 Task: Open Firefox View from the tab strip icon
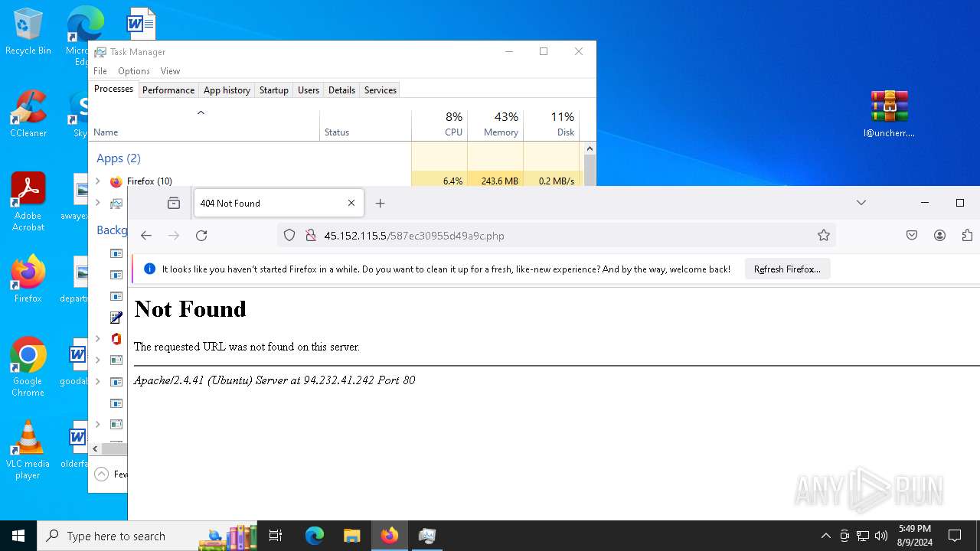[x=174, y=203]
